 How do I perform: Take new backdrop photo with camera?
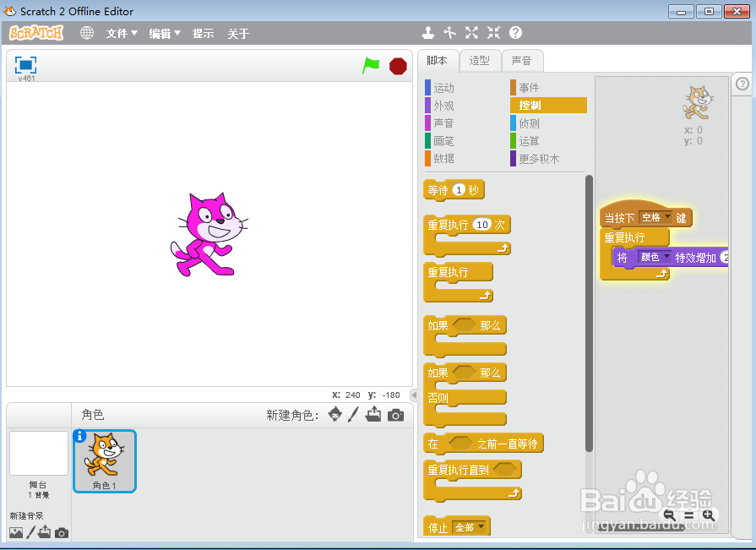coord(61,532)
